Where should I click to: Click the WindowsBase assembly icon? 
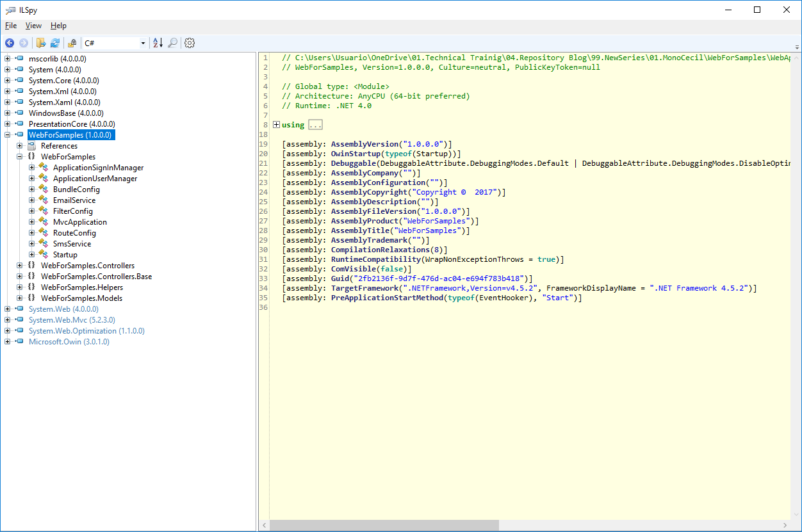pos(19,113)
